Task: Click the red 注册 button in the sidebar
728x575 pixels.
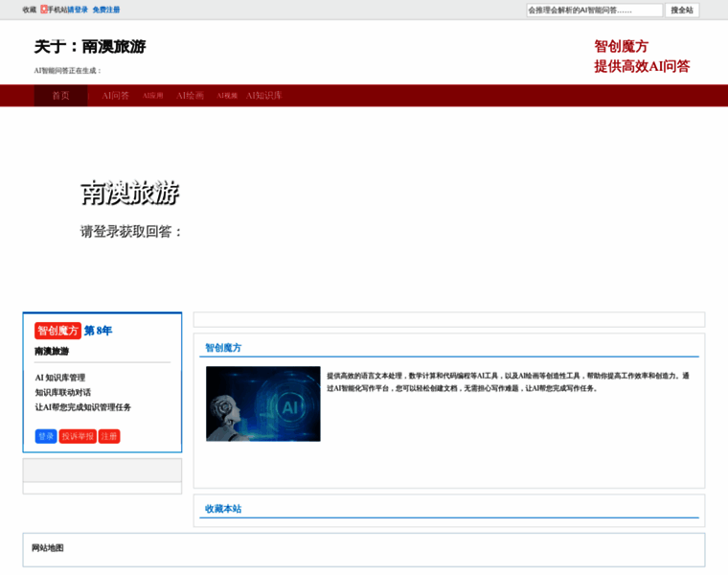Action: pos(109,436)
